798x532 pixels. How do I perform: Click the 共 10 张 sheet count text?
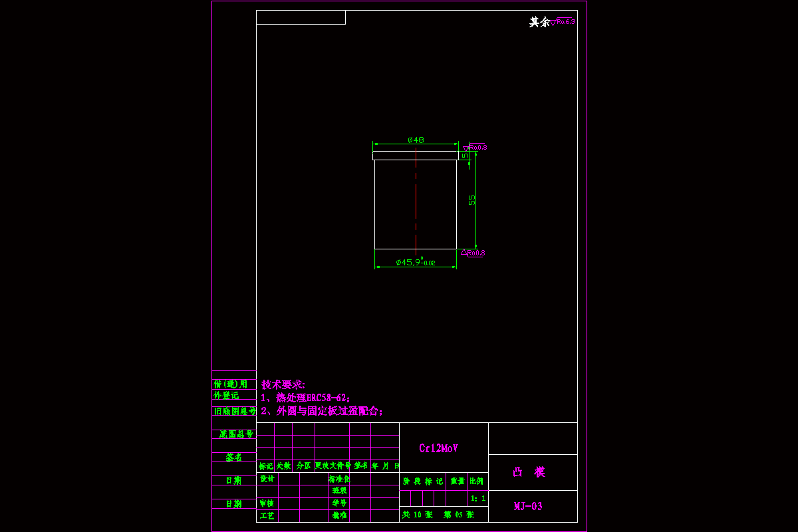click(x=418, y=515)
